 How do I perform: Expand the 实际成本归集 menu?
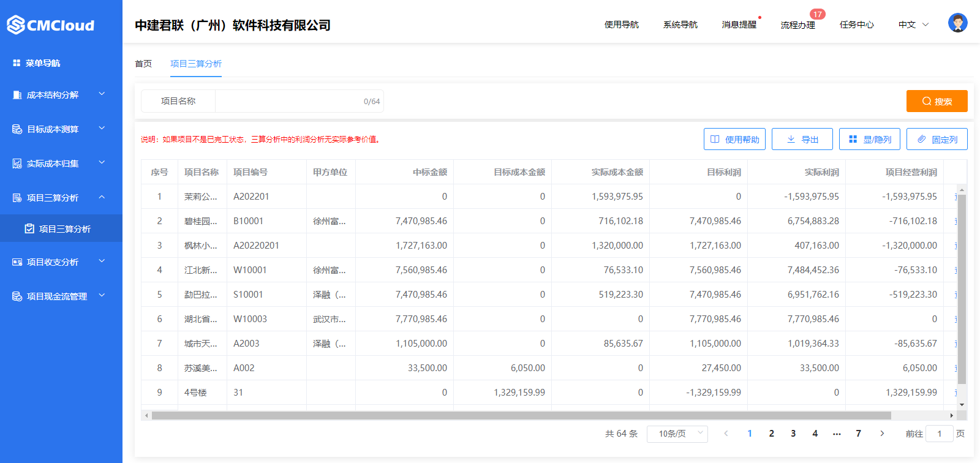[x=102, y=163]
